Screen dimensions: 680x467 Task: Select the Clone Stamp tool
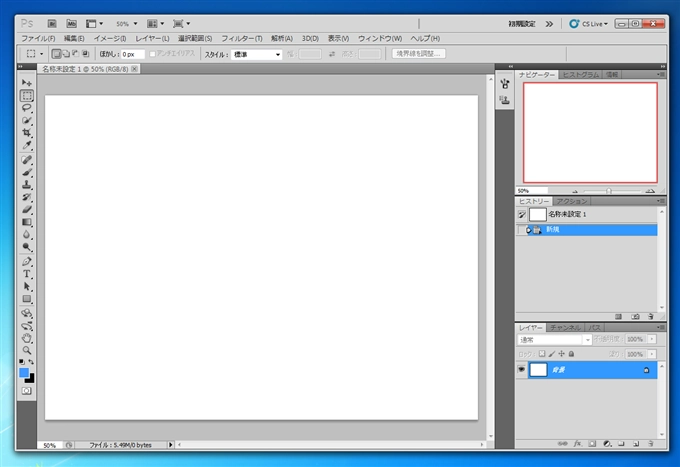point(27,185)
